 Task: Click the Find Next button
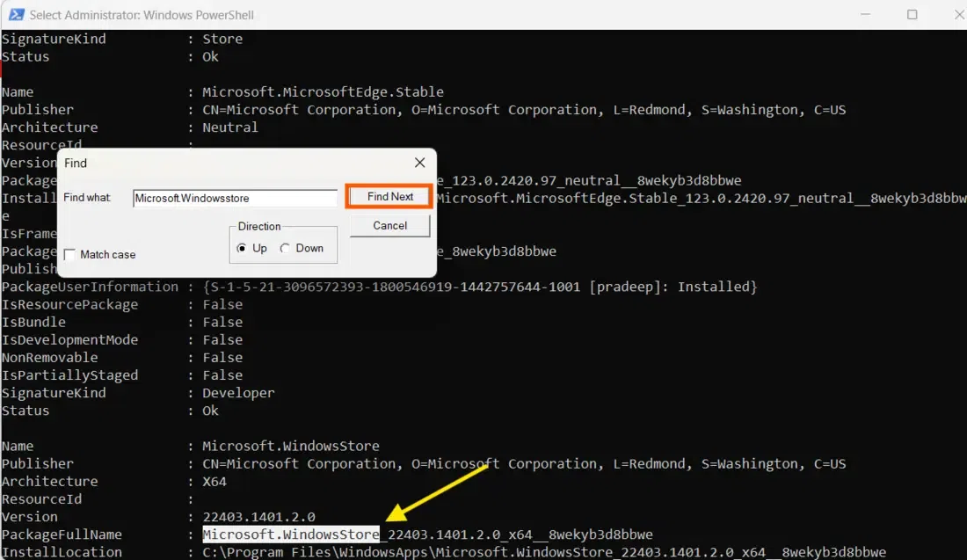pyautogui.click(x=389, y=197)
